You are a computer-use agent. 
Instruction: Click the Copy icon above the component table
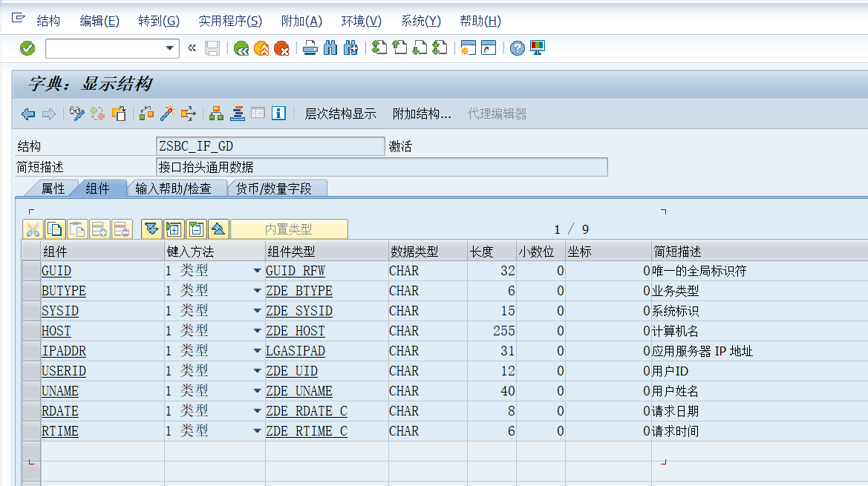click(55, 229)
